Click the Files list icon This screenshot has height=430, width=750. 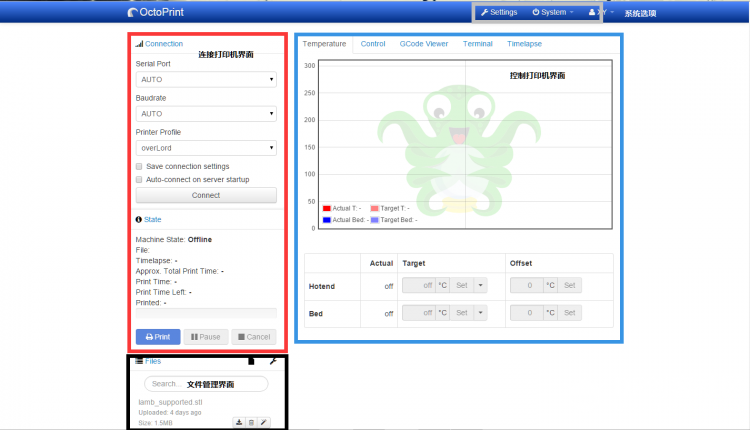[x=139, y=361]
